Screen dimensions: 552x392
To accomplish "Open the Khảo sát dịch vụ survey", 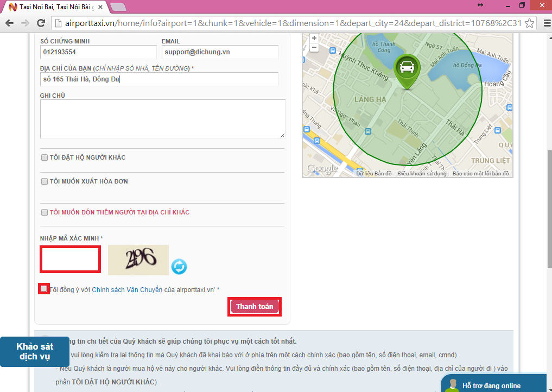I will pos(34,351).
